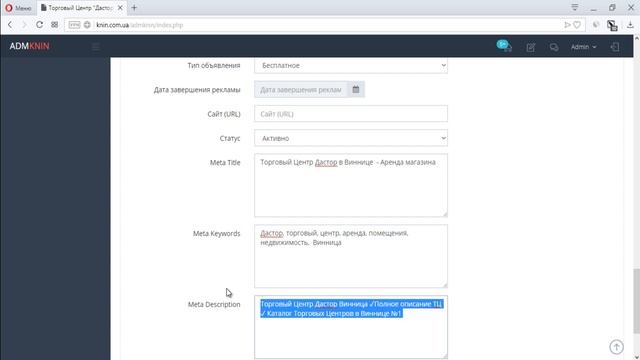Click the site info globe icon
This screenshot has width=640, height=360.
[x=87, y=25]
